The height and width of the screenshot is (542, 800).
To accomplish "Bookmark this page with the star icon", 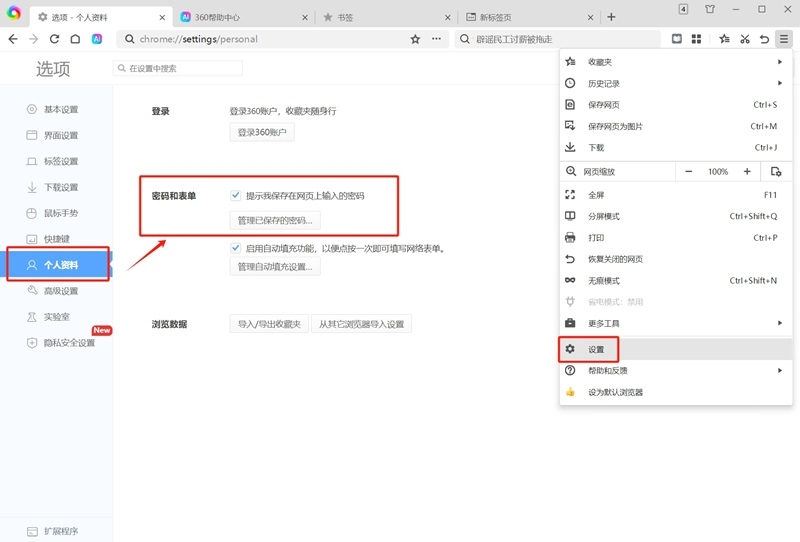I will pyautogui.click(x=415, y=39).
